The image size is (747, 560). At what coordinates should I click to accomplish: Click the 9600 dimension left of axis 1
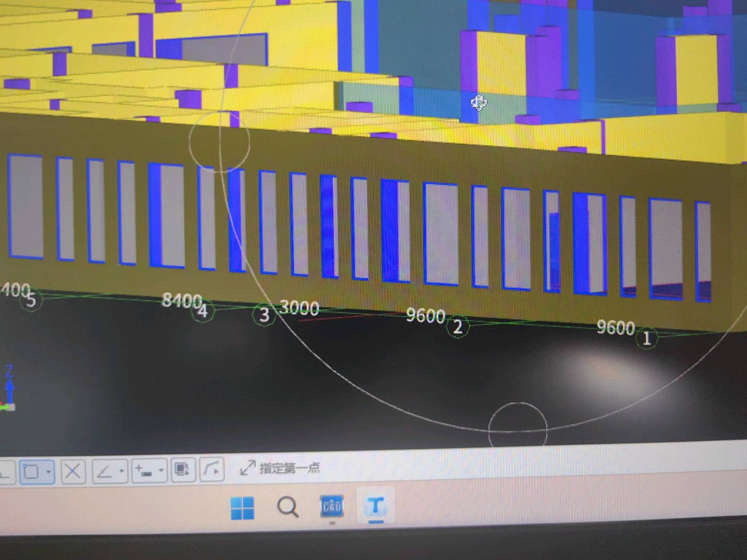click(x=616, y=327)
